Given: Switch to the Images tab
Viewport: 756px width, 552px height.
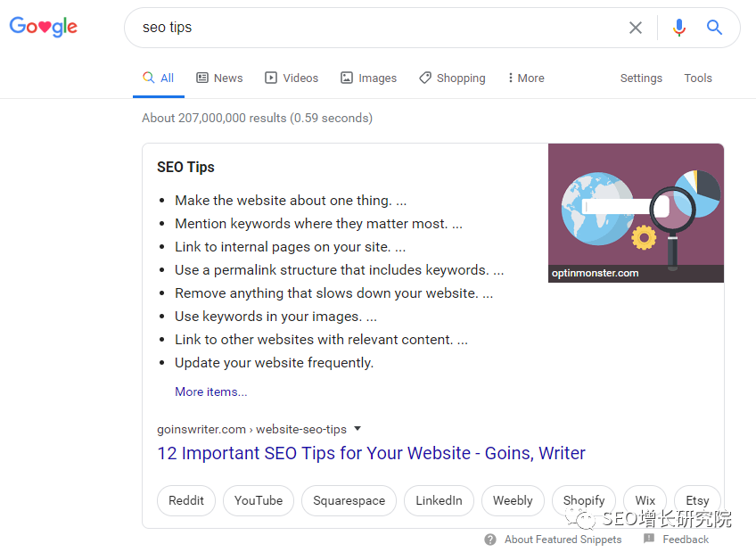Looking at the screenshot, I should point(368,78).
